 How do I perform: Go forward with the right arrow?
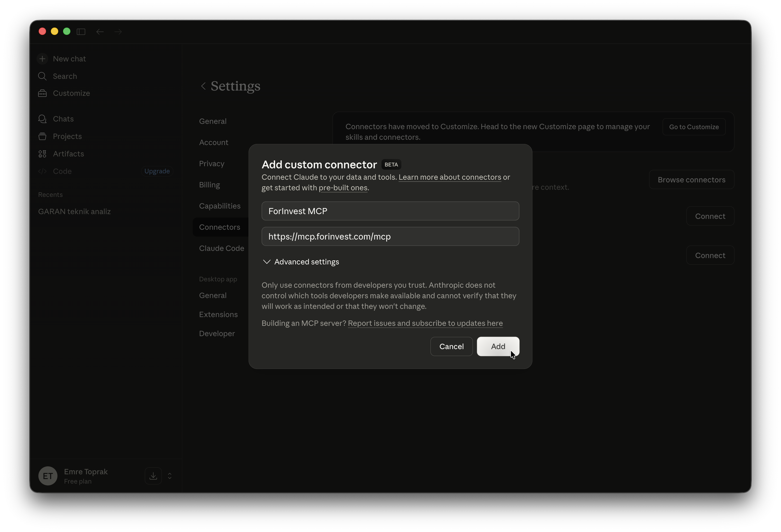click(118, 31)
